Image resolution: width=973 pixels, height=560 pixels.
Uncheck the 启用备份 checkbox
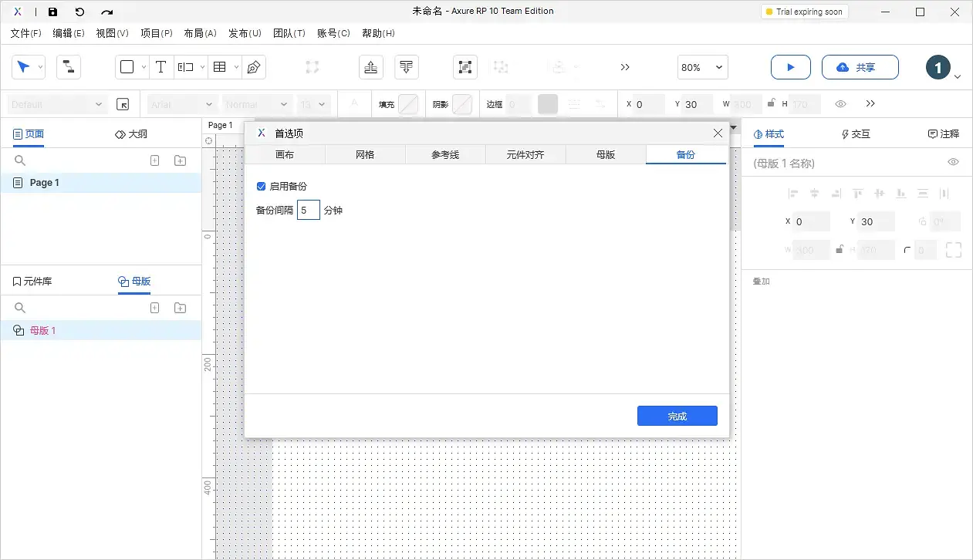[x=261, y=186]
